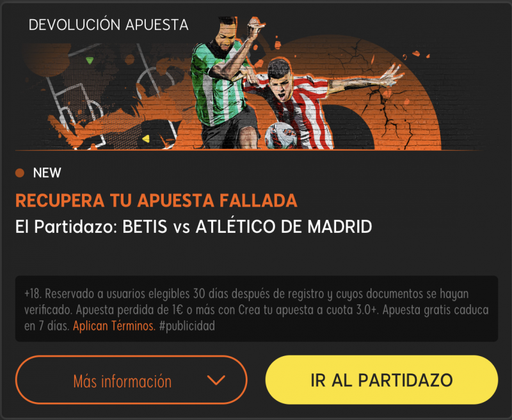Expand the Más información dropdown
The image size is (512, 420).
[131, 380]
